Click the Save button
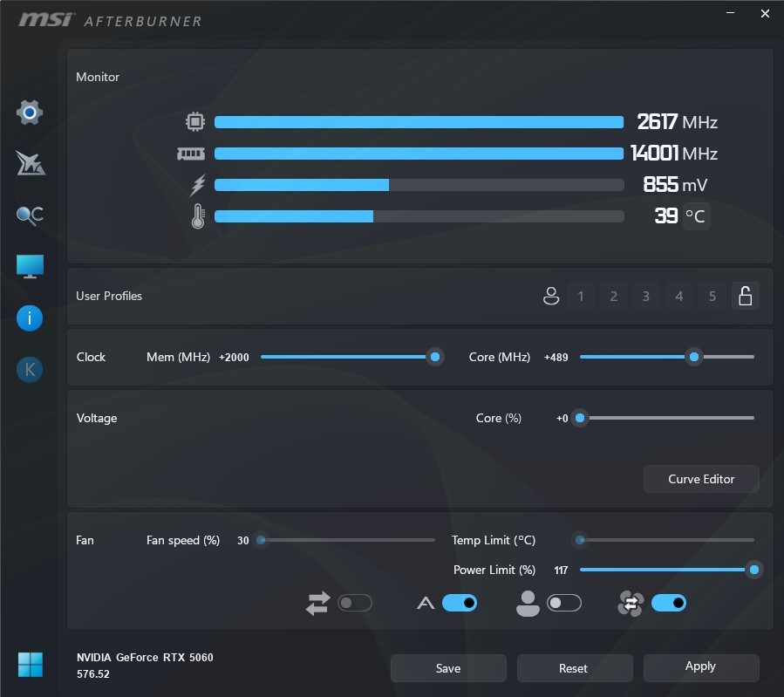784x697 pixels. 448,668
